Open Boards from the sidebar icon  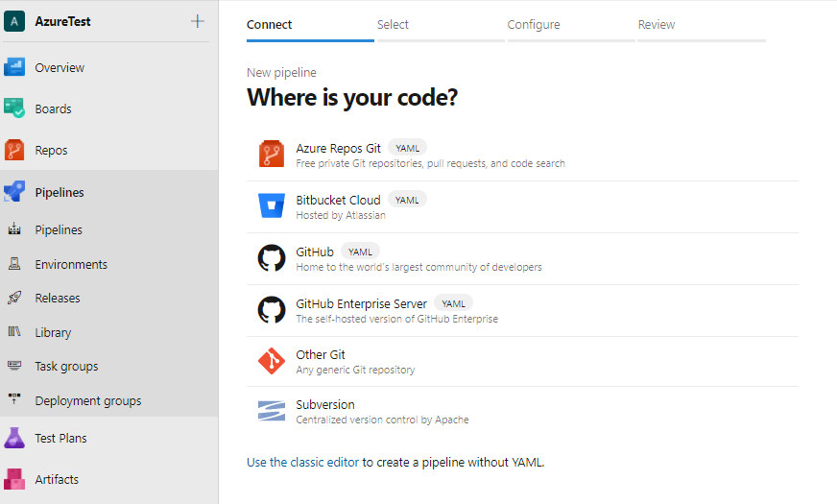pyautogui.click(x=14, y=108)
